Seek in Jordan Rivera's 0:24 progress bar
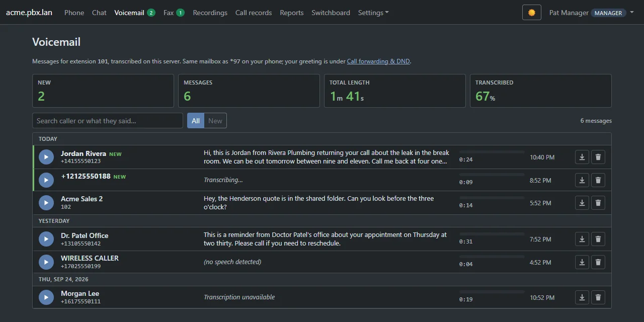The image size is (644, 322). [492, 151]
